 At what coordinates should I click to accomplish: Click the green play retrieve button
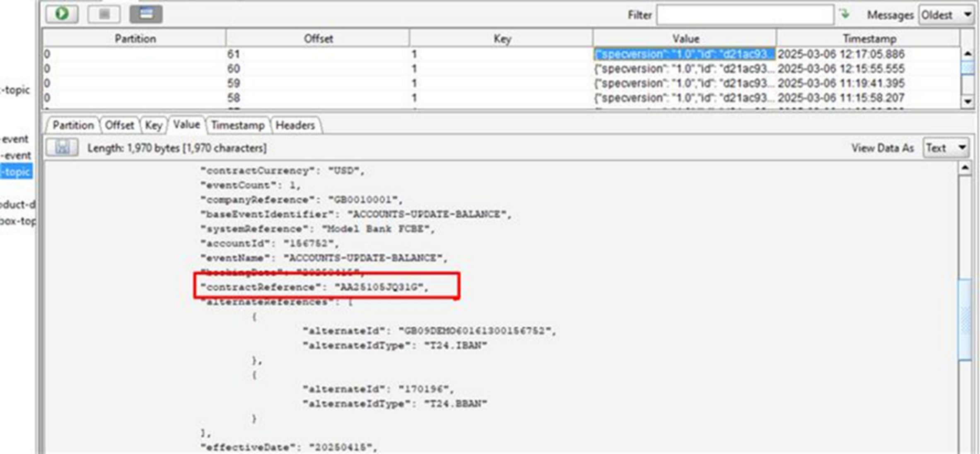click(62, 14)
